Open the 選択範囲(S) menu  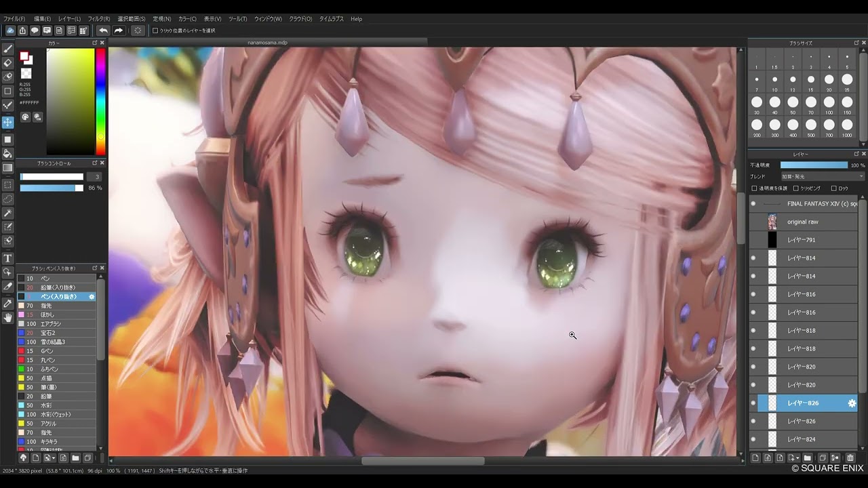click(x=132, y=19)
